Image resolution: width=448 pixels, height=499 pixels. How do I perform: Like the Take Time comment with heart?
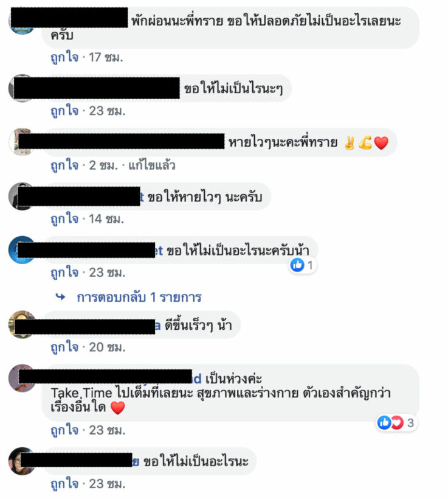click(x=64, y=430)
